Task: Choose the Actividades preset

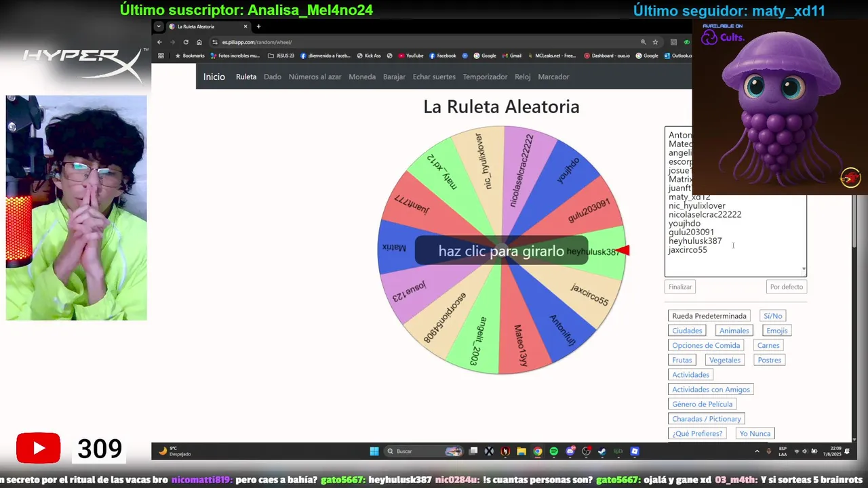Action: tap(690, 375)
